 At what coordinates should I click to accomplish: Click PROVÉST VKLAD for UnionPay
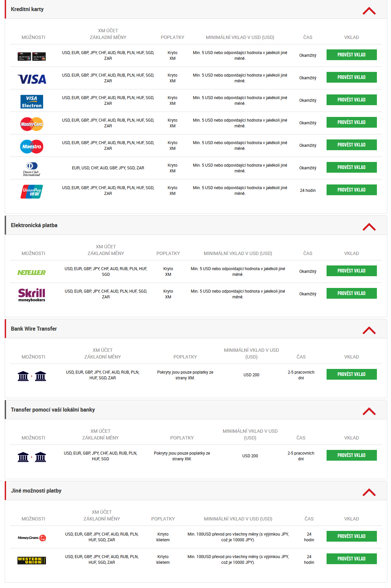click(351, 190)
